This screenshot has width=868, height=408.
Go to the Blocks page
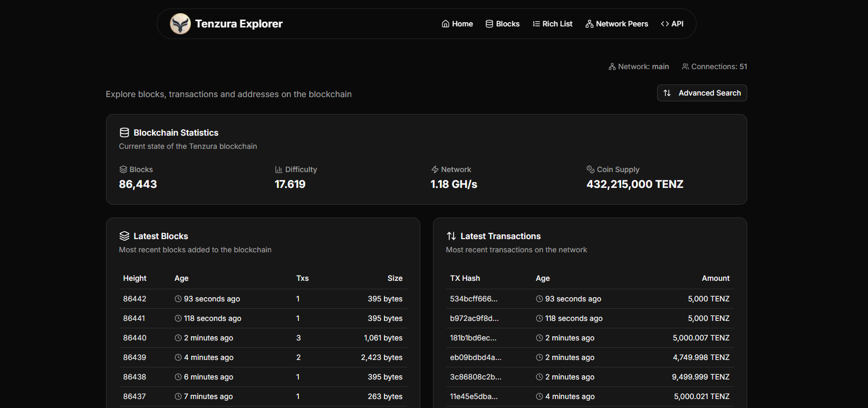pyautogui.click(x=503, y=24)
